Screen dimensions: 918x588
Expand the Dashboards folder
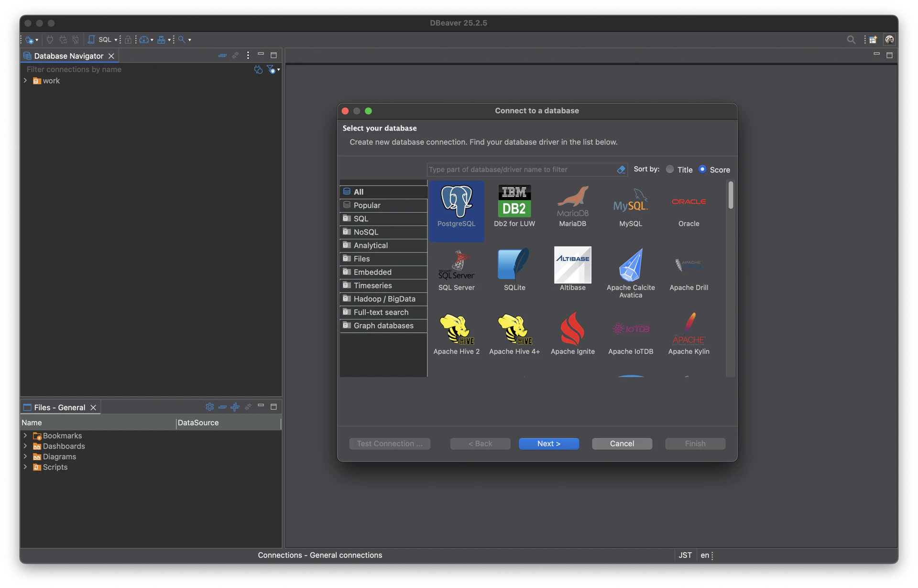tap(25, 446)
